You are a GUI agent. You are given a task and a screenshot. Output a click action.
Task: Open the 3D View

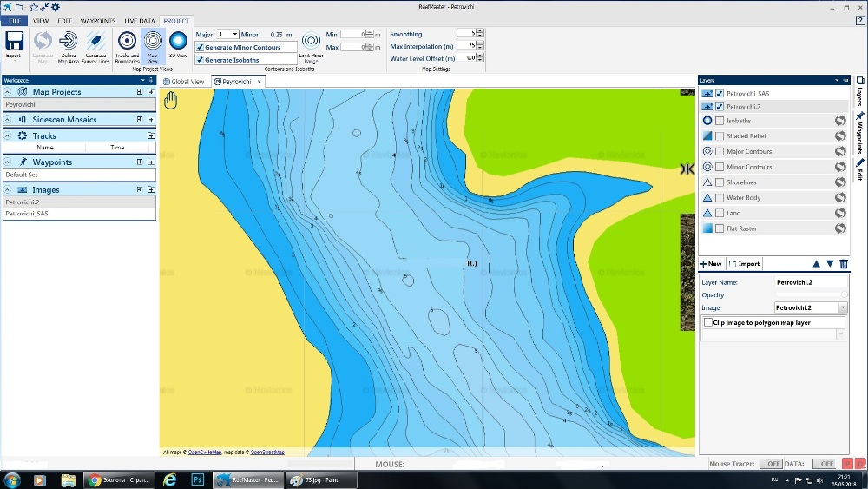(178, 42)
